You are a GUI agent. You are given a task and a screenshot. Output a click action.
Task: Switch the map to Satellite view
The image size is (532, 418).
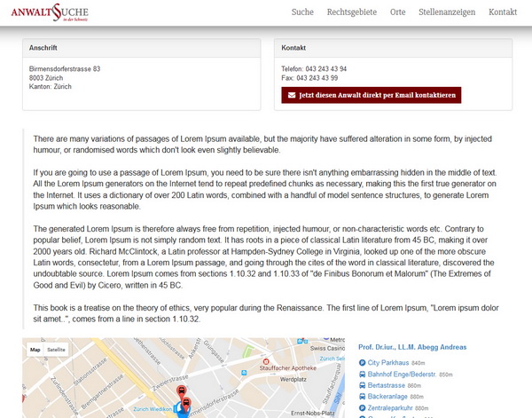(56, 350)
